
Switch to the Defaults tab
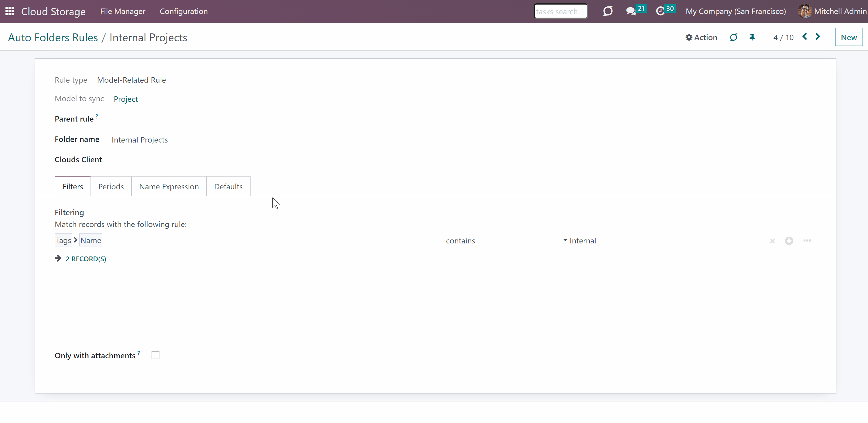coord(228,186)
